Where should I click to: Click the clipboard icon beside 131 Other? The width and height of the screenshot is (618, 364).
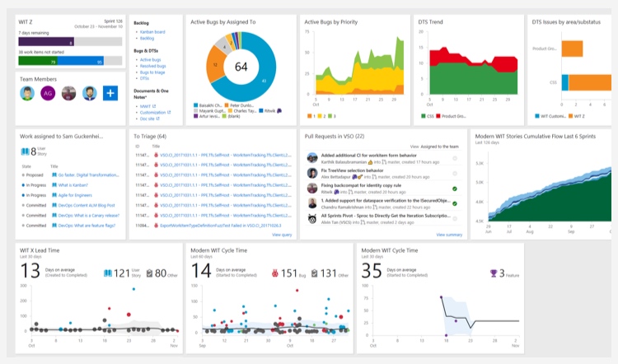(x=314, y=273)
